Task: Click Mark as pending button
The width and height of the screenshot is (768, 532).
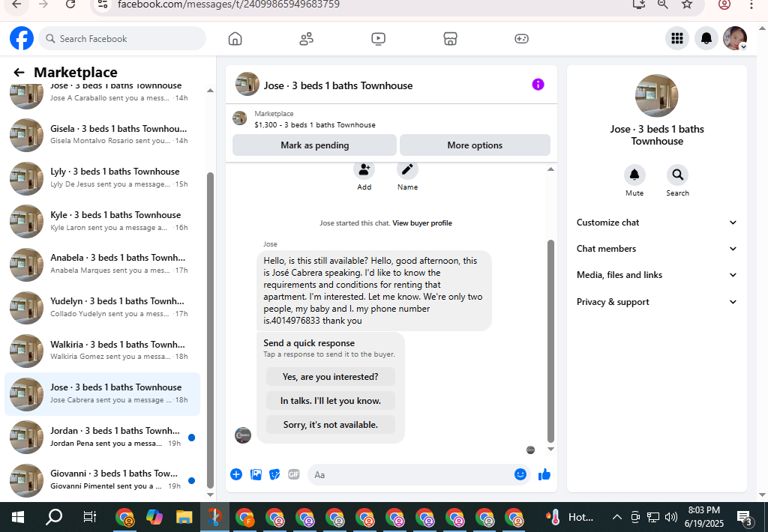Action: (314, 145)
